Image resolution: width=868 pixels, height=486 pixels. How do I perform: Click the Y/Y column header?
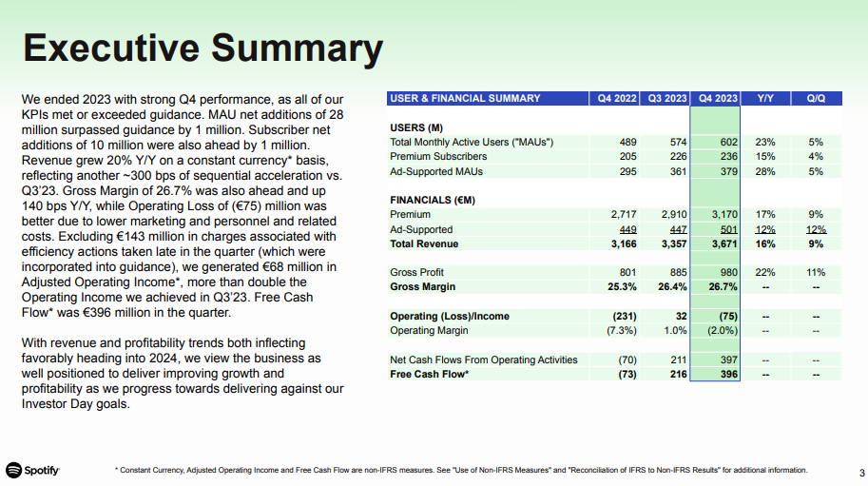tap(765, 98)
